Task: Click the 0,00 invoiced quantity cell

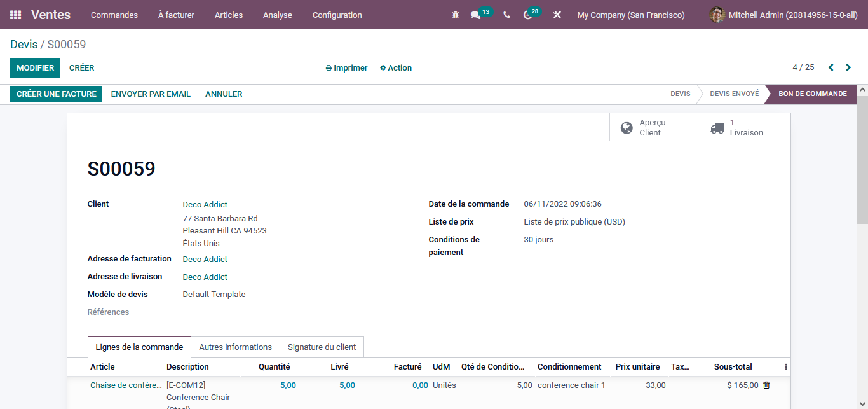Action: [x=420, y=385]
